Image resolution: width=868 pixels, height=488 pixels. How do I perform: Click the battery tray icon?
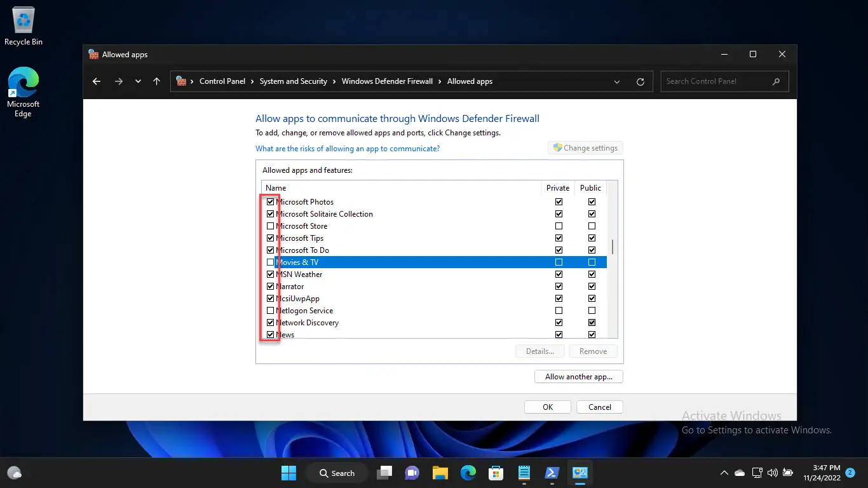[788, 473]
